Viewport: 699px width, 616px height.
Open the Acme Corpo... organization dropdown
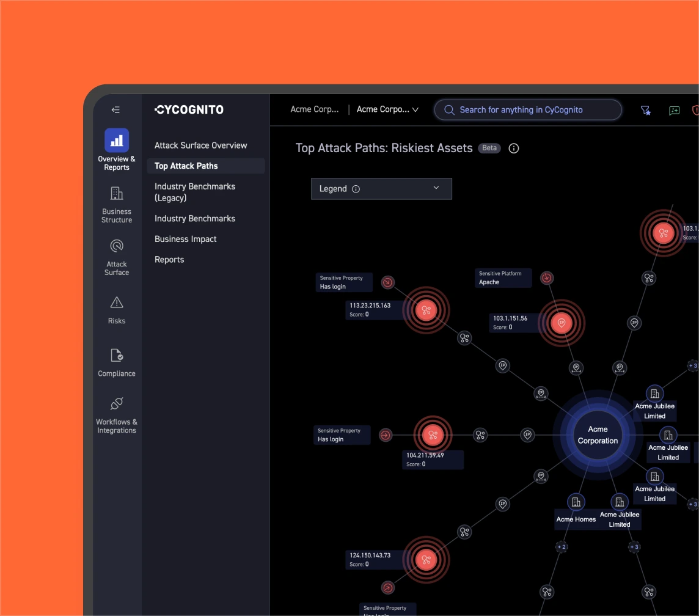pyautogui.click(x=387, y=110)
